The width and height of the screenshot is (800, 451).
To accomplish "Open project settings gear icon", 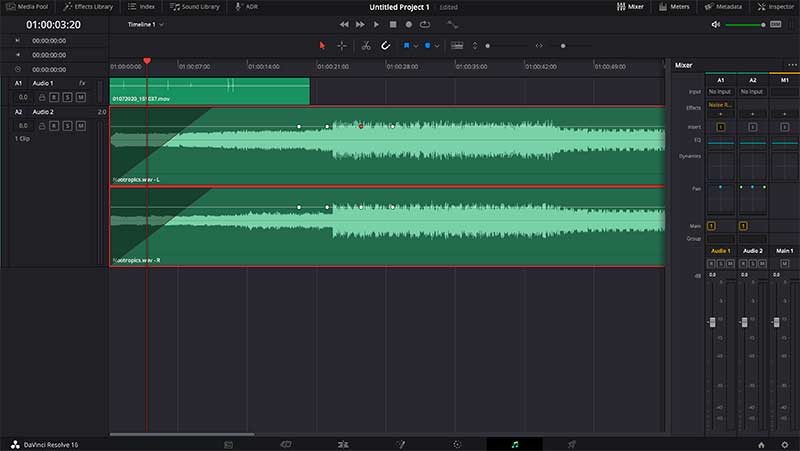I will 784,443.
